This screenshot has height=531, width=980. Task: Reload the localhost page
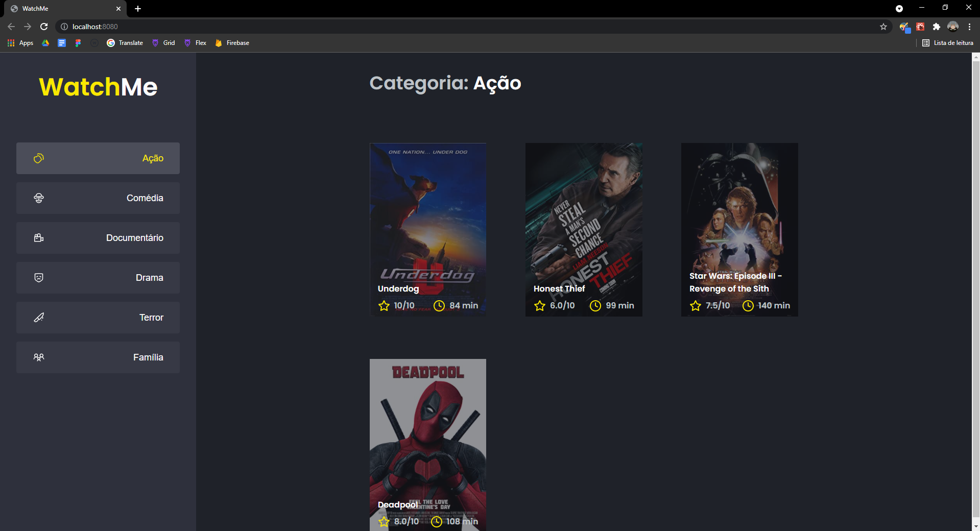[x=44, y=27]
